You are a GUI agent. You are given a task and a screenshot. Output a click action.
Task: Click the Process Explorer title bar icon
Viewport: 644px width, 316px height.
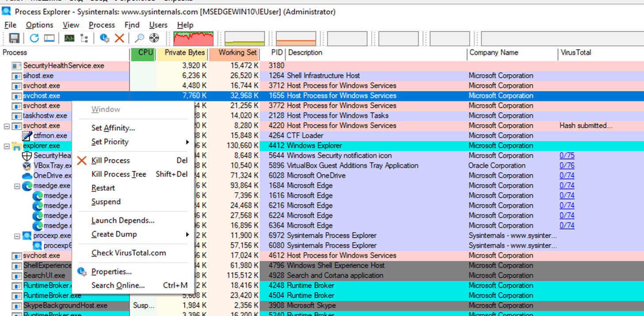(6, 11)
